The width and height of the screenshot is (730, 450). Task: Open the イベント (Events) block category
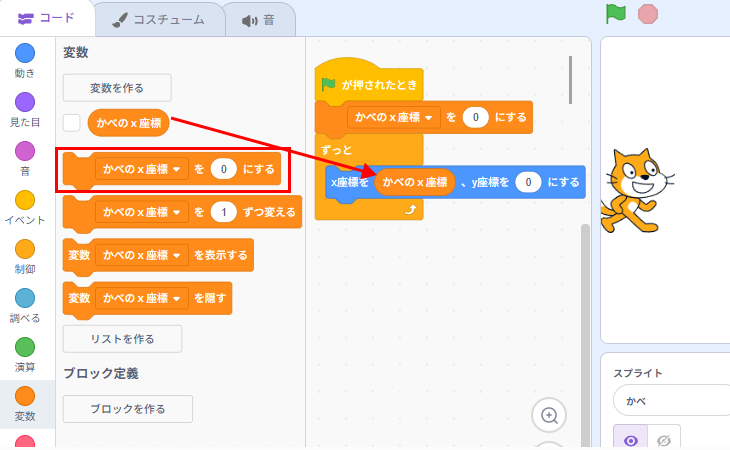click(x=25, y=200)
